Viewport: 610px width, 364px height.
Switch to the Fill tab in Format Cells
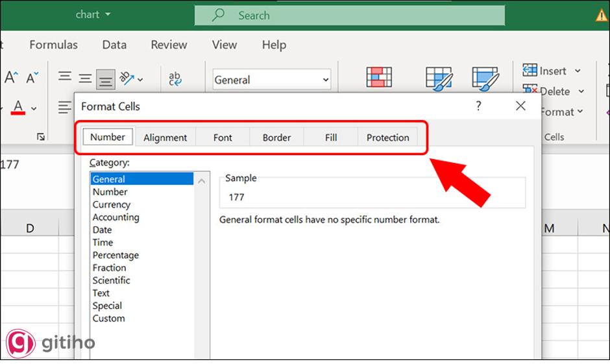(x=331, y=138)
